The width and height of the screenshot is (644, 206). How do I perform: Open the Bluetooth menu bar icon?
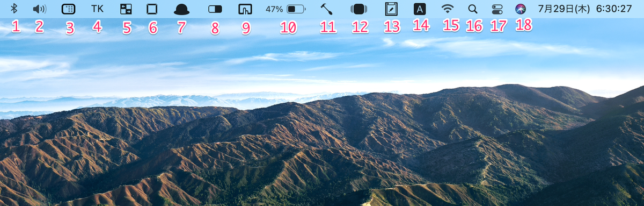pos(14,9)
